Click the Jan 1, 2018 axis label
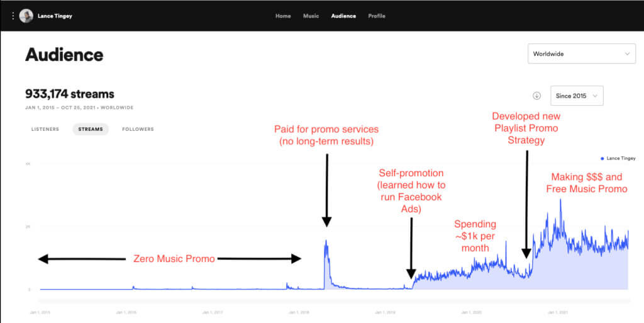Image resolution: width=644 pixels, height=323 pixels. tap(297, 311)
